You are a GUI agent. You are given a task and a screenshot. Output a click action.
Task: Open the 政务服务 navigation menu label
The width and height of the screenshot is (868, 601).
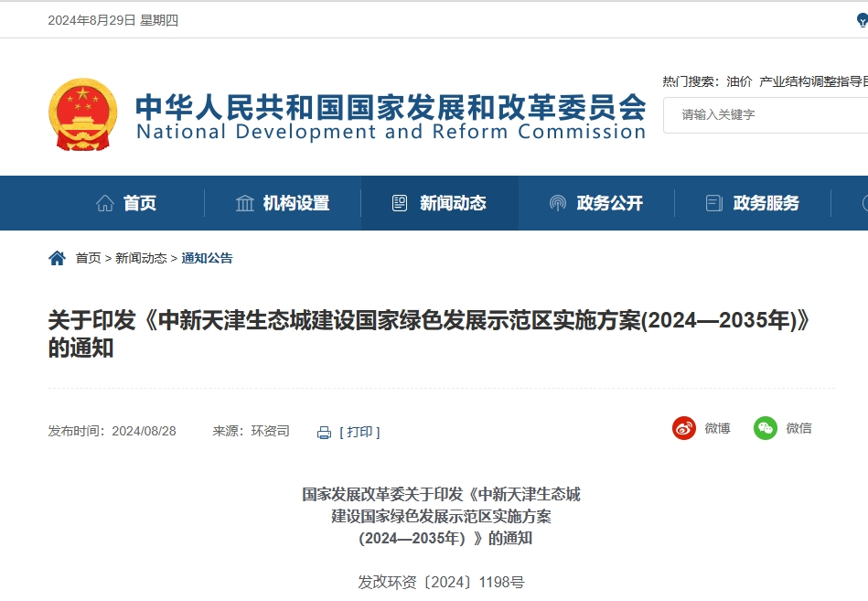click(x=766, y=203)
